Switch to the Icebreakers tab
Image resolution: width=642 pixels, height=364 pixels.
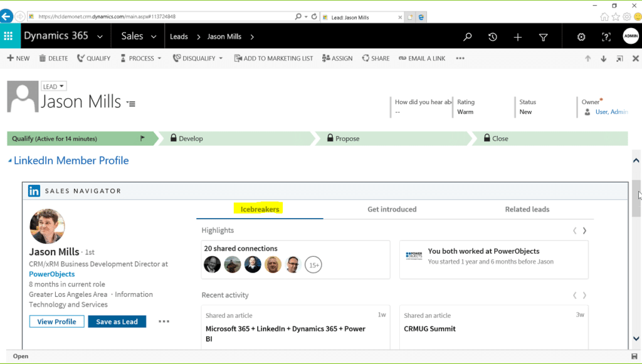click(x=260, y=209)
